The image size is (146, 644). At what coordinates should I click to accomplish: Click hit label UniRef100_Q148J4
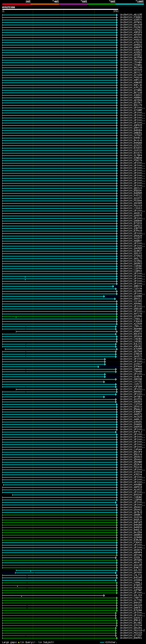pyautogui.click(x=131, y=377)
